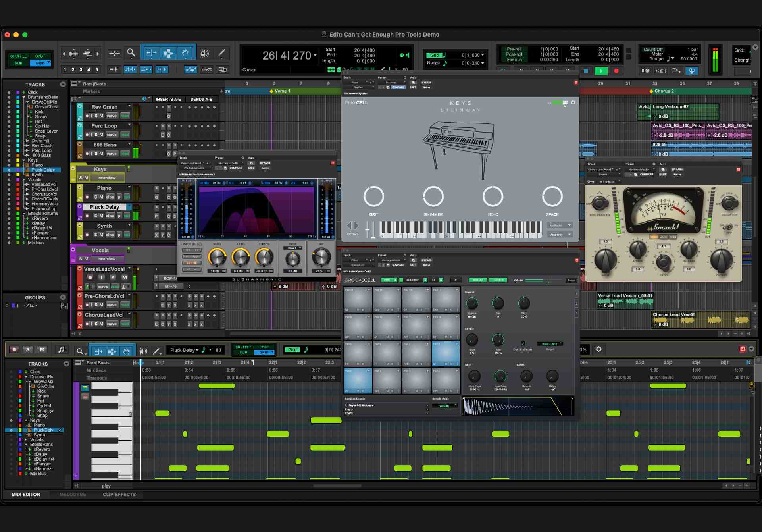Screen dimensions: 762x532
Task: Select the Zoomer magnifier tool
Action: pyautogui.click(x=131, y=53)
